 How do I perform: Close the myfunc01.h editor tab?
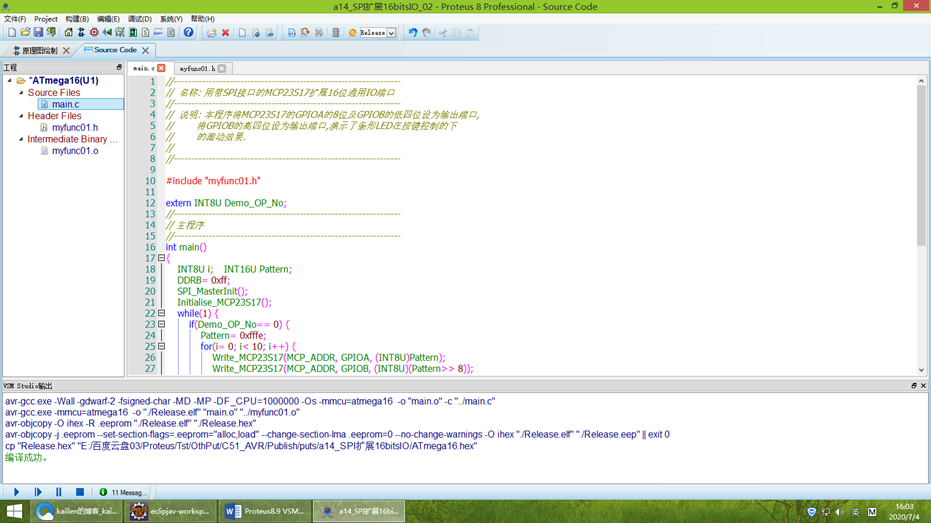[x=221, y=68]
